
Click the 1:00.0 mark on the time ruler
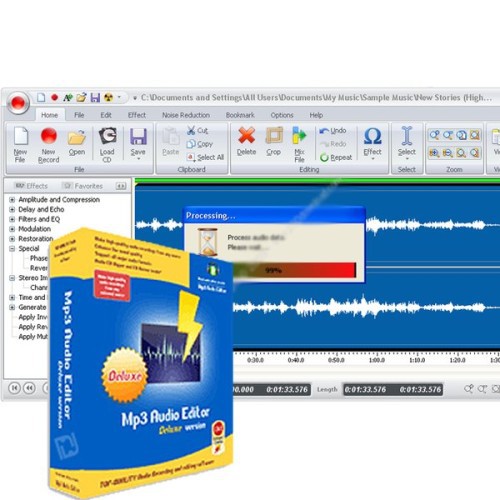[x=377, y=360]
